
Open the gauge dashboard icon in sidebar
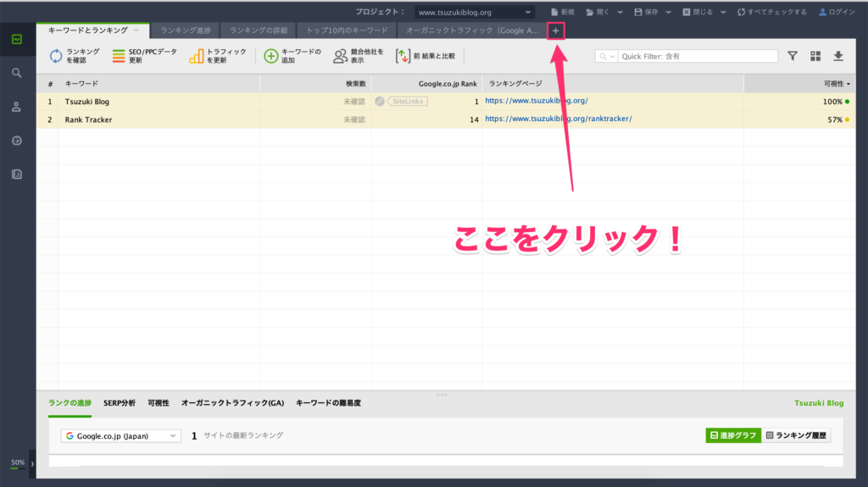(x=17, y=141)
